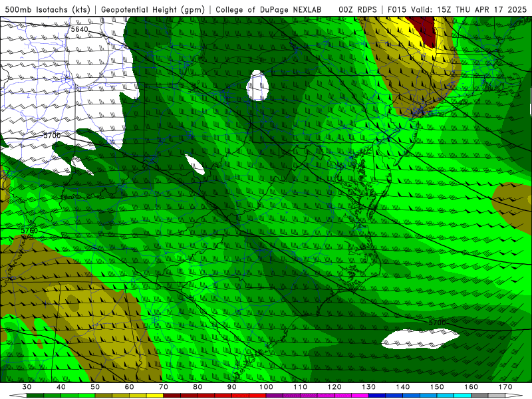
Task: Click the "F015 Valid: 15Z THU APR 17 2025" text
Action: (x=457, y=9)
